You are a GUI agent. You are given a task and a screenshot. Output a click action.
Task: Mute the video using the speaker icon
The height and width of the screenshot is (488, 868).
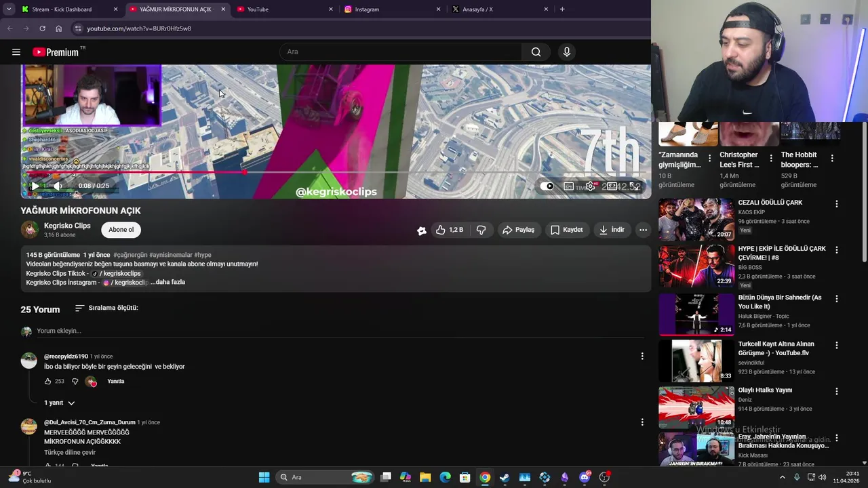(x=58, y=186)
